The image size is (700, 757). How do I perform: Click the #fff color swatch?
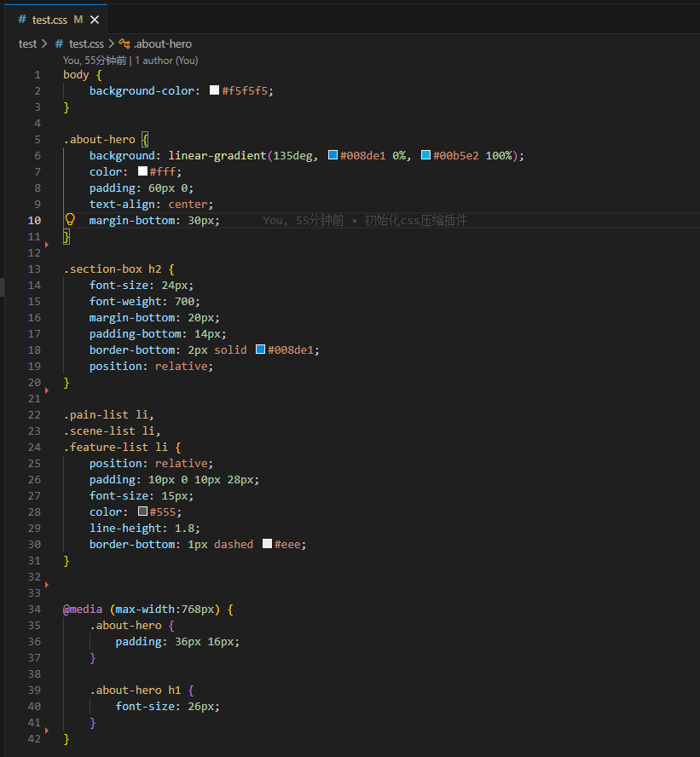pyautogui.click(x=142, y=170)
